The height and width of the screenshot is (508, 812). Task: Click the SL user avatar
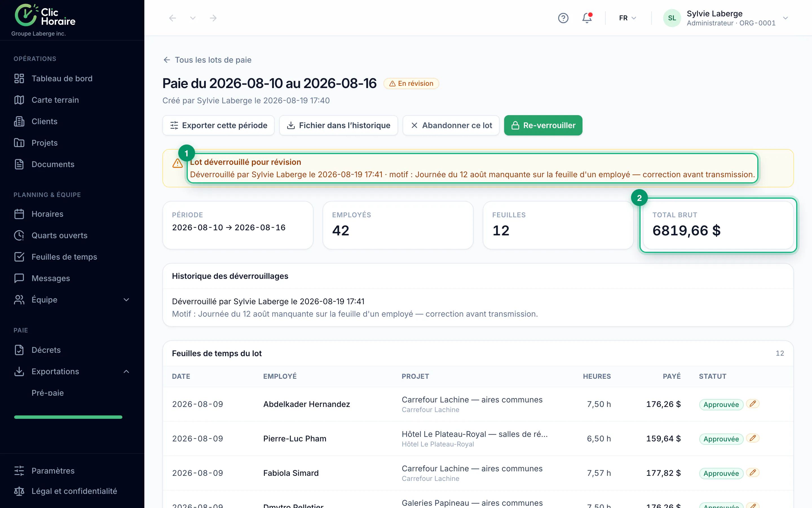click(x=672, y=18)
